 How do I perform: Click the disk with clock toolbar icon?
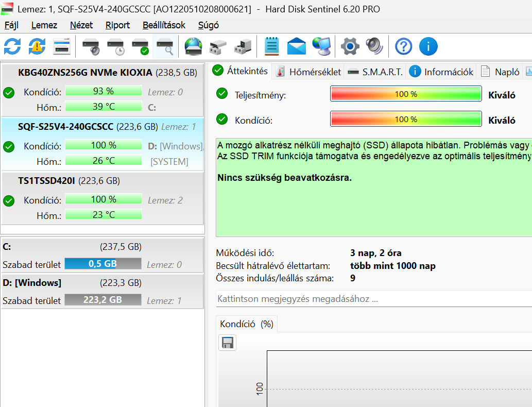click(116, 47)
